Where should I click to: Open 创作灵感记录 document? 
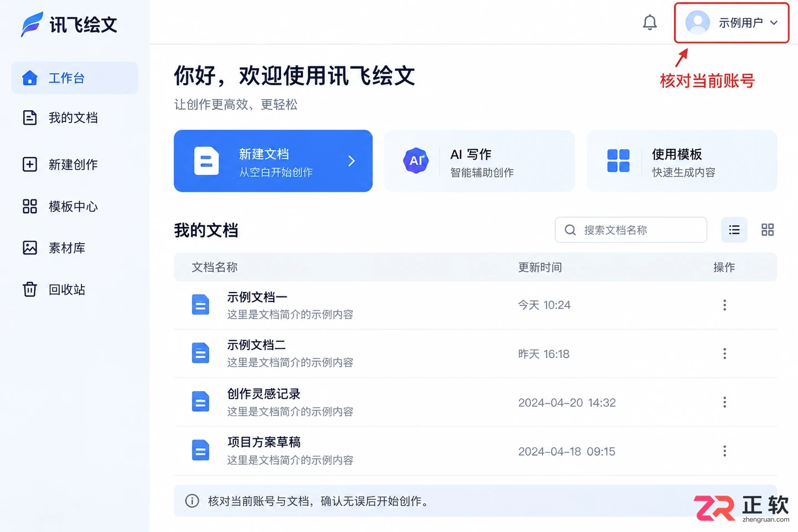tap(264, 394)
